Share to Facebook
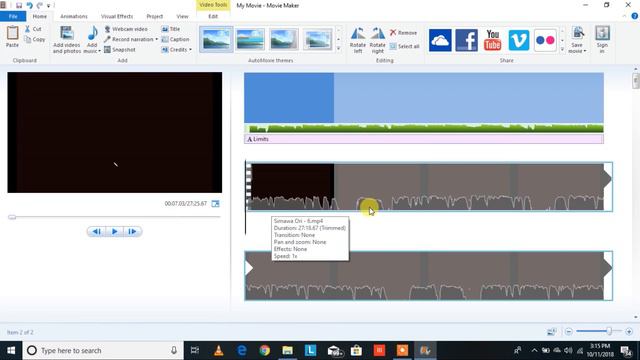This screenshot has width=640, height=360. [466, 40]
